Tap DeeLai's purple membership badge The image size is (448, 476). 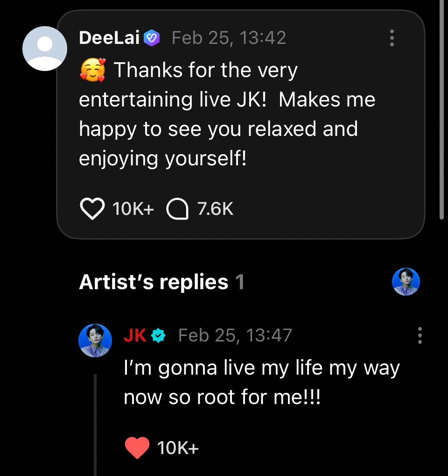pyautogui.click(x=152, y=38)
